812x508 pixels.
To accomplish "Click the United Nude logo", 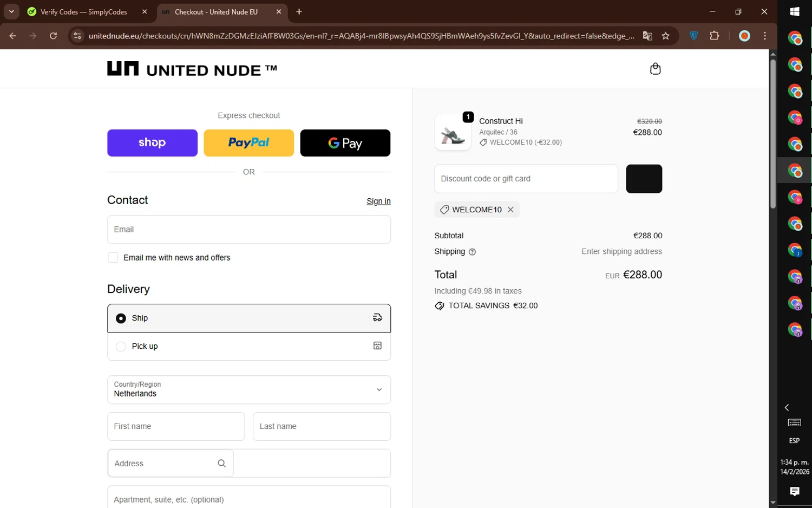I will pyautogui.click(x=192, y=69).
